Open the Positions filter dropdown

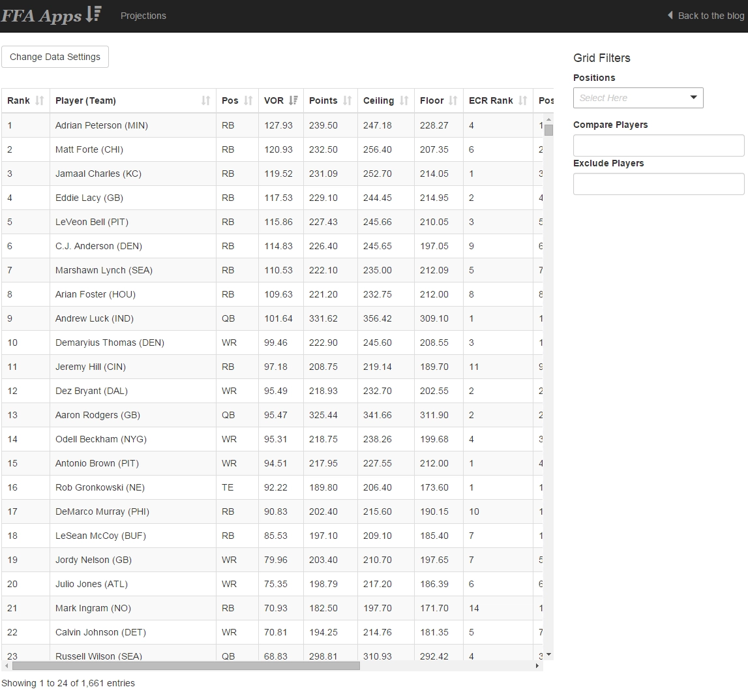click(638, 98)
